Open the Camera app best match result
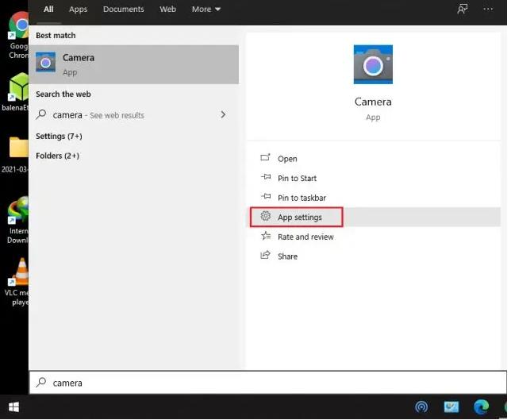 (x=133, y=64)
